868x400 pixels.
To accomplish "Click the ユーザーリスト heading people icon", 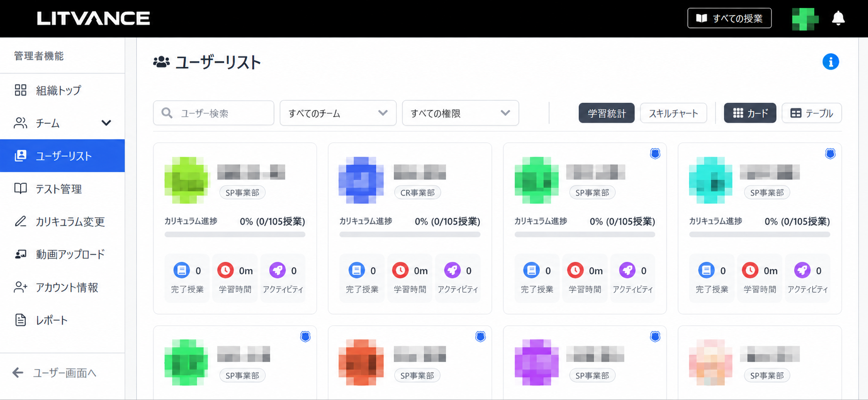I will [161, 62].
